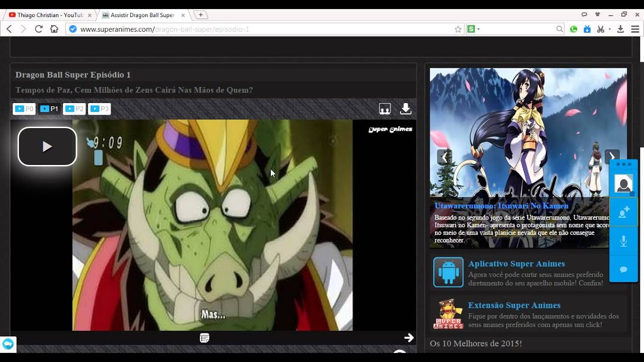Open the profile avatar on blue side panel
The width and height of the screenshot is (644, 362).
(623, 185)
